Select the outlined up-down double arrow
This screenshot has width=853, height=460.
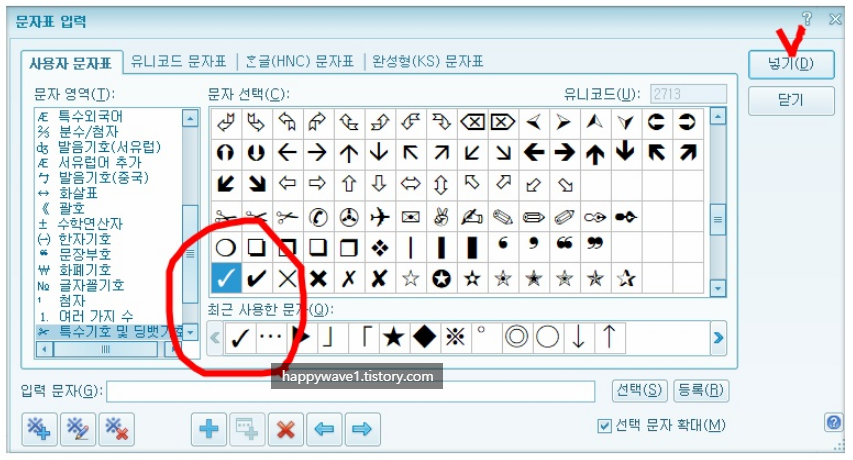(x=441, y=184)
